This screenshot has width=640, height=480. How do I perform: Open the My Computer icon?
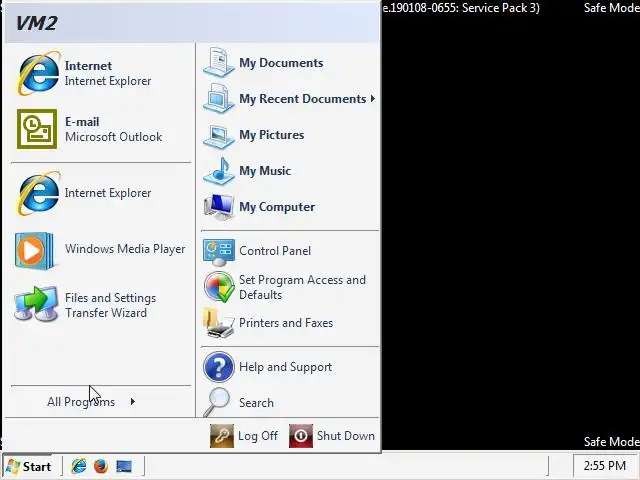219,207
